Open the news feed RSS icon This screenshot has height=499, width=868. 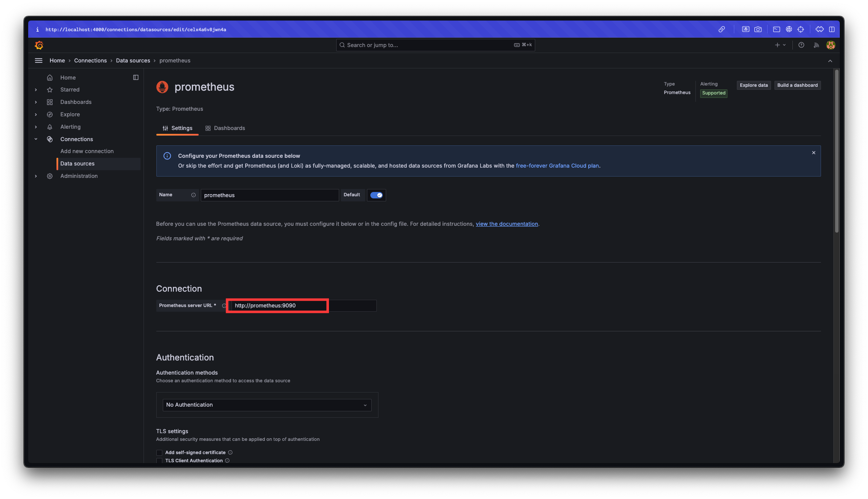[816, 45]
